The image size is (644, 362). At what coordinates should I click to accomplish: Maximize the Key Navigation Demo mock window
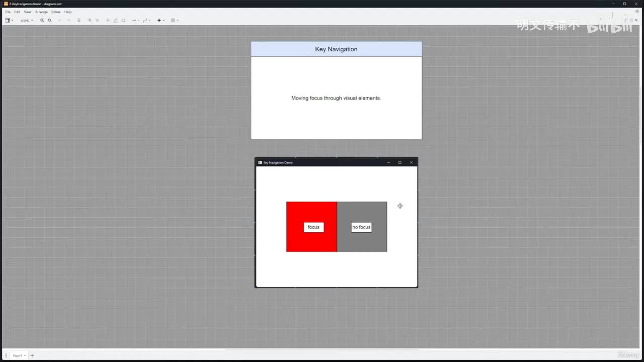tap(400, 162)
